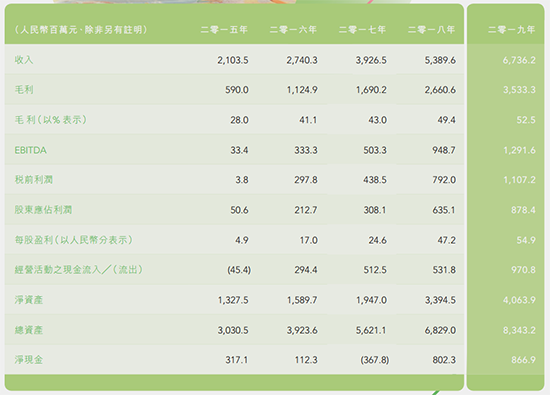Select the EBITDA row label
Image resolution: width=550 pixels, height=395 pixels.
point(31,150)
